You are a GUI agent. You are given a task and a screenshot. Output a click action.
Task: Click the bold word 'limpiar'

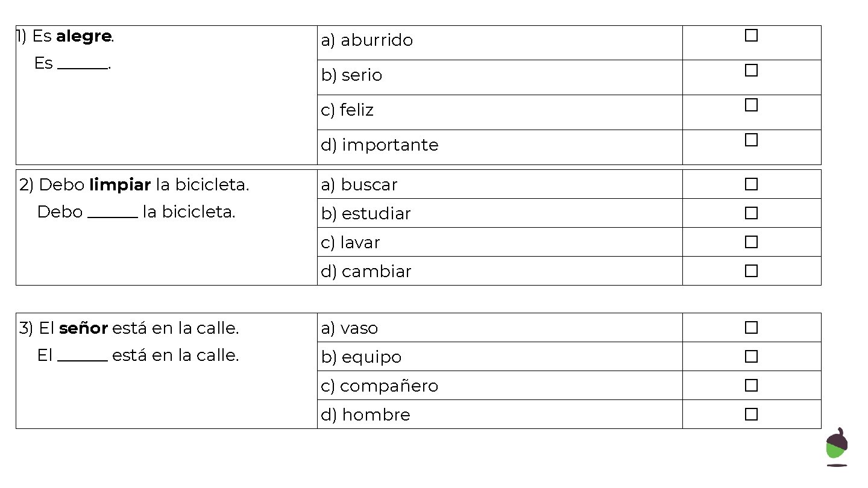coord(119,185)
